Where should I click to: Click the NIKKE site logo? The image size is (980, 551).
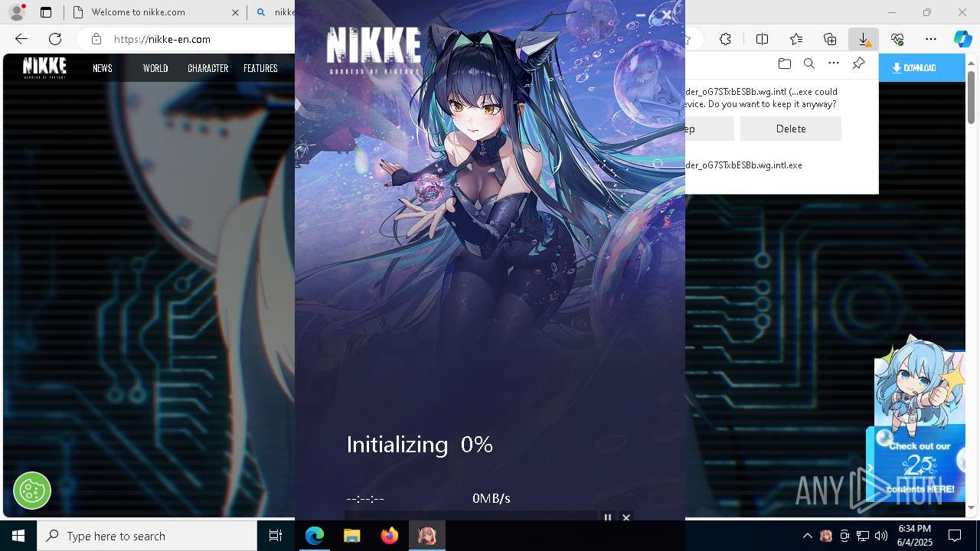(x=44, y=67)
